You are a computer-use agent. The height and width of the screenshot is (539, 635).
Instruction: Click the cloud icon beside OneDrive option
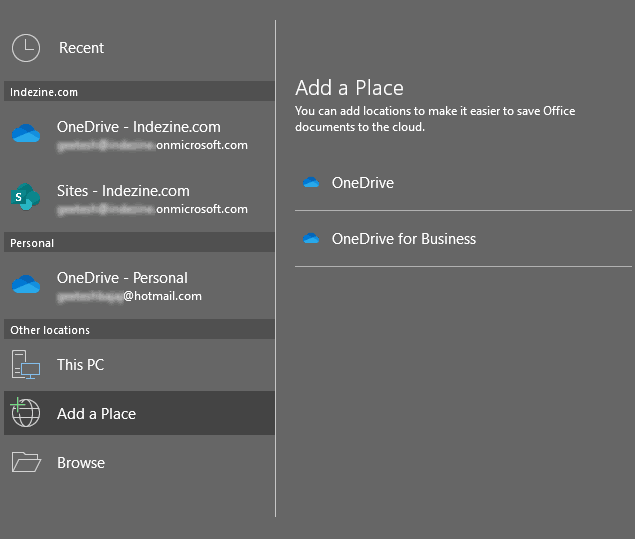point(311,183)
